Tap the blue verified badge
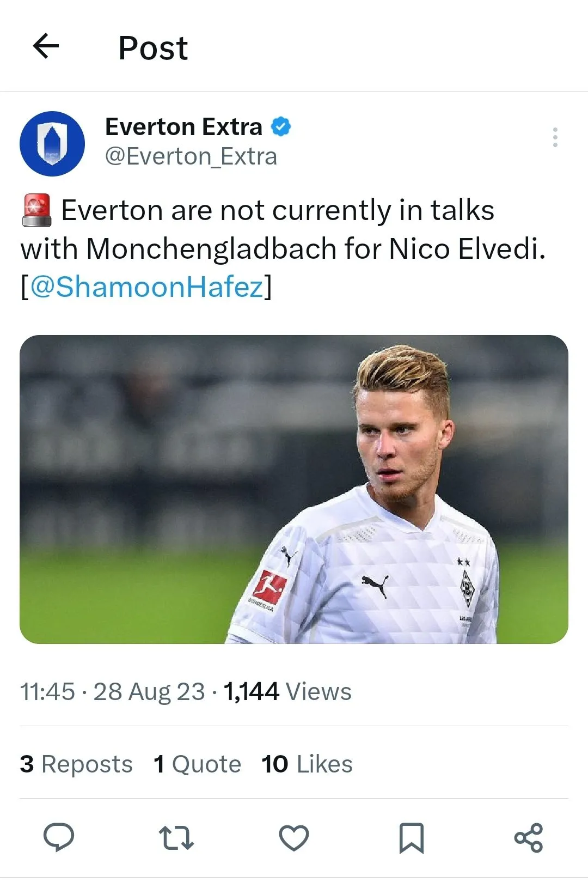This screenshot has height=882, width=588. click(281, 127)
